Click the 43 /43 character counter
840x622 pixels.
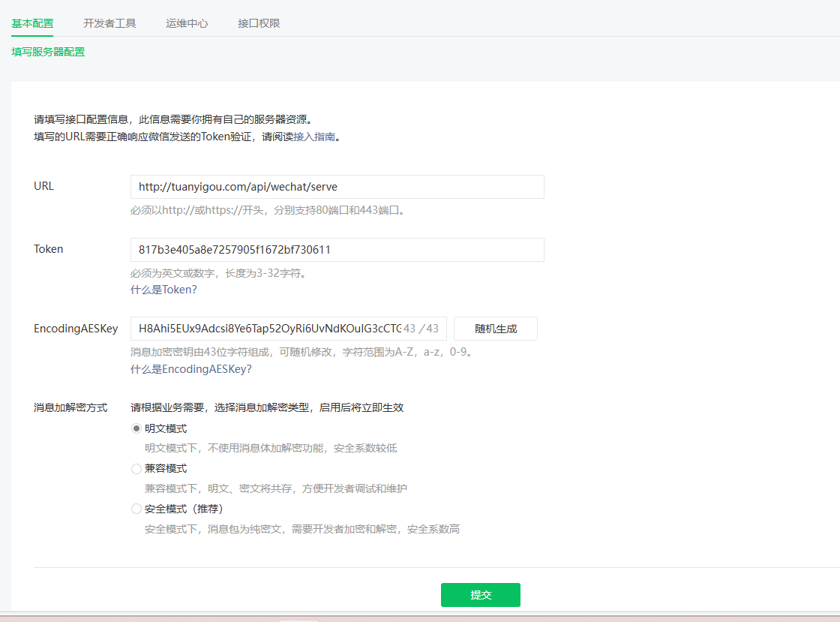pyautogui.click(x=421, y=329)
